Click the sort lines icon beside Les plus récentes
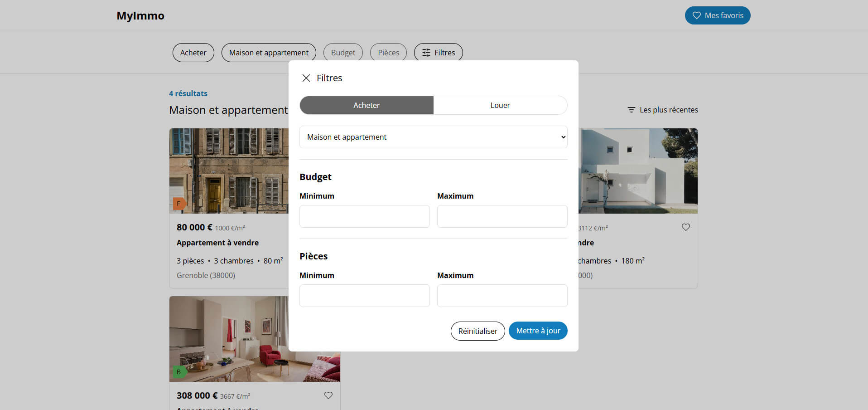This screenshot has height=410, width=868. click(632, 110)
